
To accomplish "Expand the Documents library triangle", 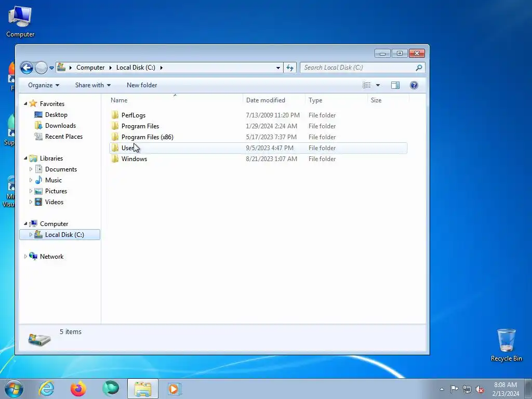I will (x=31, y=169).
